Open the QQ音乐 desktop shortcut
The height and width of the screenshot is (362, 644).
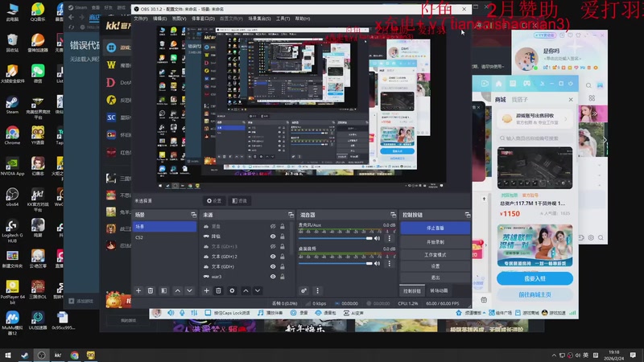pos(37,12)
